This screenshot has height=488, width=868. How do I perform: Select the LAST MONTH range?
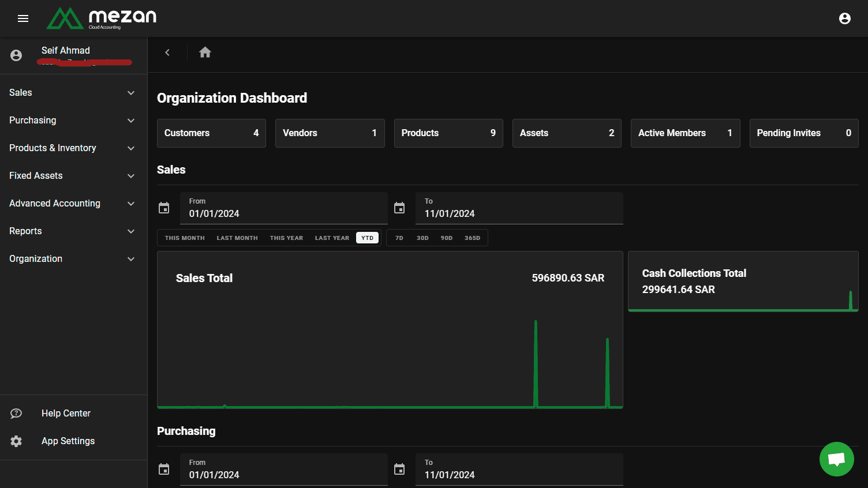click(x=237, y=238)
